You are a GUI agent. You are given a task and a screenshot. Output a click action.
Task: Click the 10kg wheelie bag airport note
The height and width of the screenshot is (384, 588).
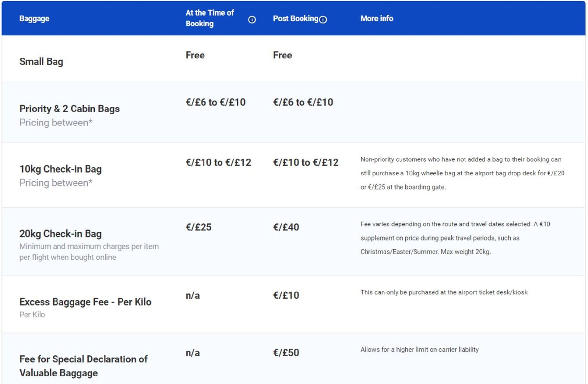pos(462,173)
